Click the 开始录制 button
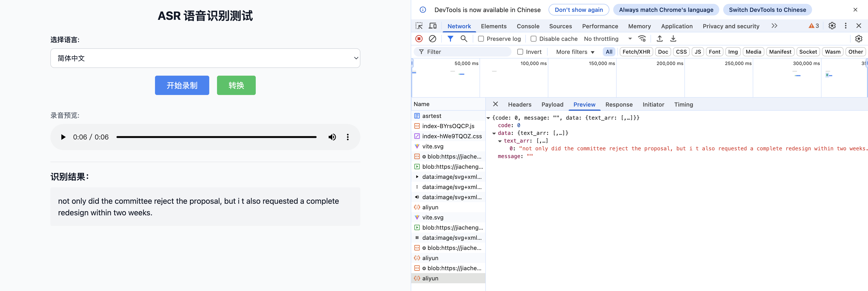The width and height of the screenshot is (868, 291). [x=182, y=86]
